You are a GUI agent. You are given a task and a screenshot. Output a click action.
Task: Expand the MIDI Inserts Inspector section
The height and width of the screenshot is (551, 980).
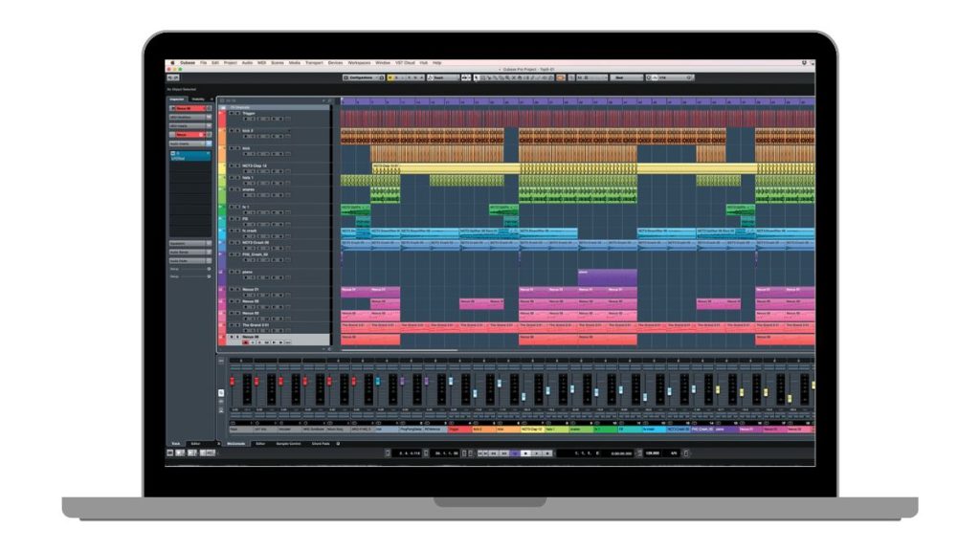click(x=190, y=125)
